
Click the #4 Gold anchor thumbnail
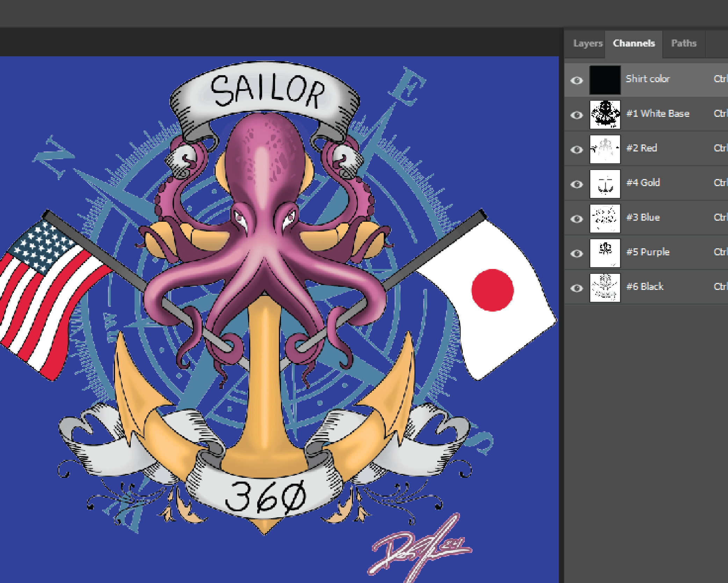[605, 184]
